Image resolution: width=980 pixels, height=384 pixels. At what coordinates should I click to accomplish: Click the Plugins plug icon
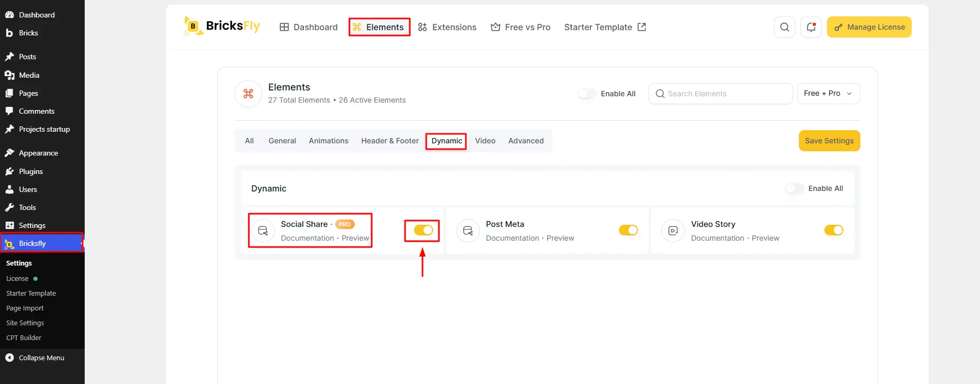[x=10, y=171]
